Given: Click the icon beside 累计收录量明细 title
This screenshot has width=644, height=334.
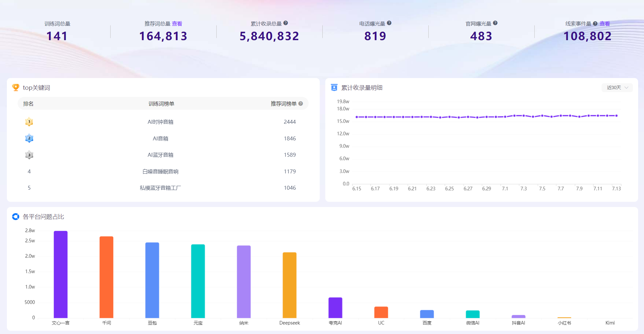Looking at the screenshot, I should [334, 87].
